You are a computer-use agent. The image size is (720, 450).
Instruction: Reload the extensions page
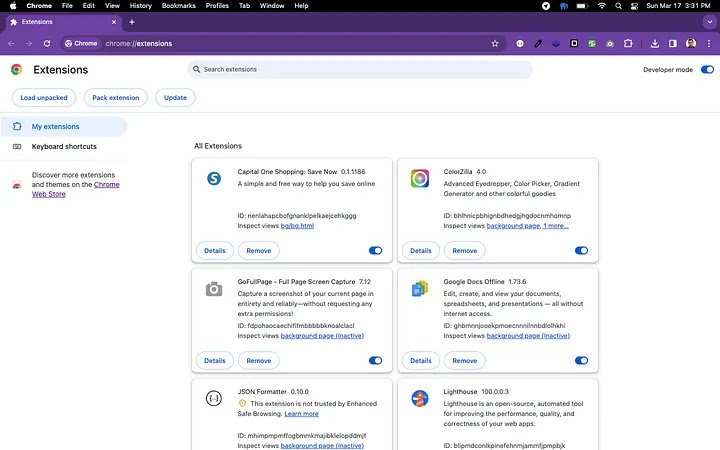click(x=47, y=44)
